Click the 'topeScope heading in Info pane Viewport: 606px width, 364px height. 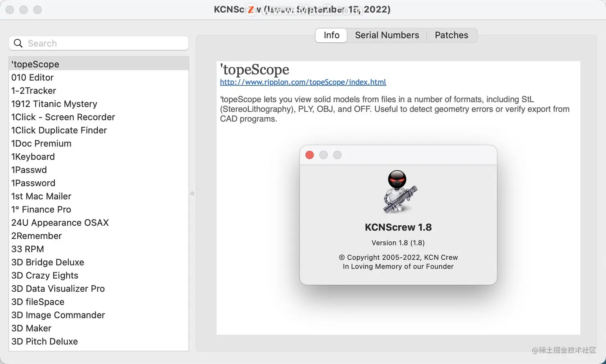(x=255, y=70)
